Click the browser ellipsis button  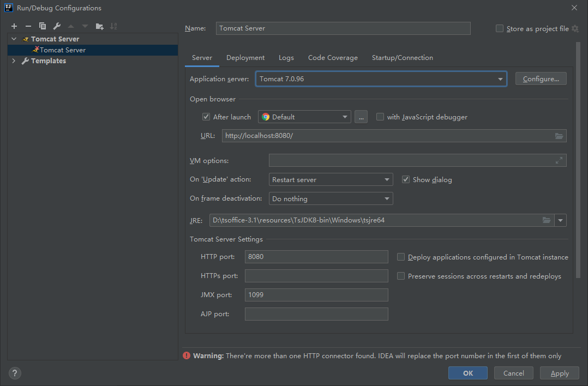pyautogui.click(x=361, y=117)
